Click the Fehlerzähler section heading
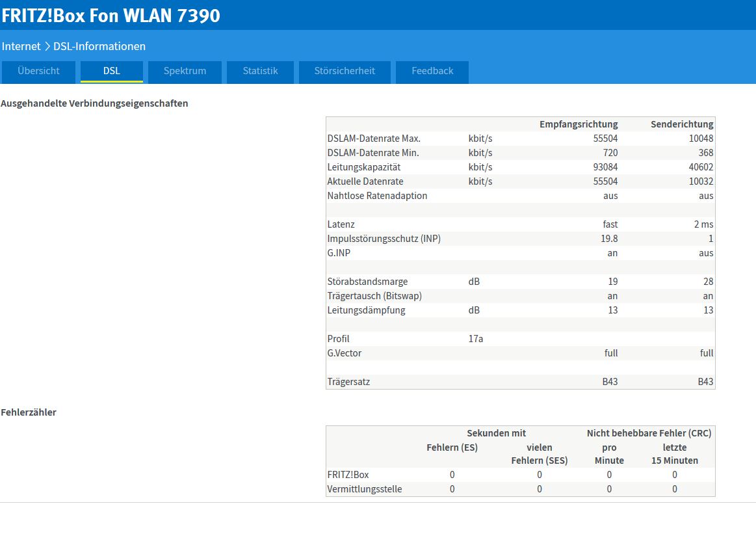Screen dimensions: 756x534 pyautogui.click(x=29, y=412)
